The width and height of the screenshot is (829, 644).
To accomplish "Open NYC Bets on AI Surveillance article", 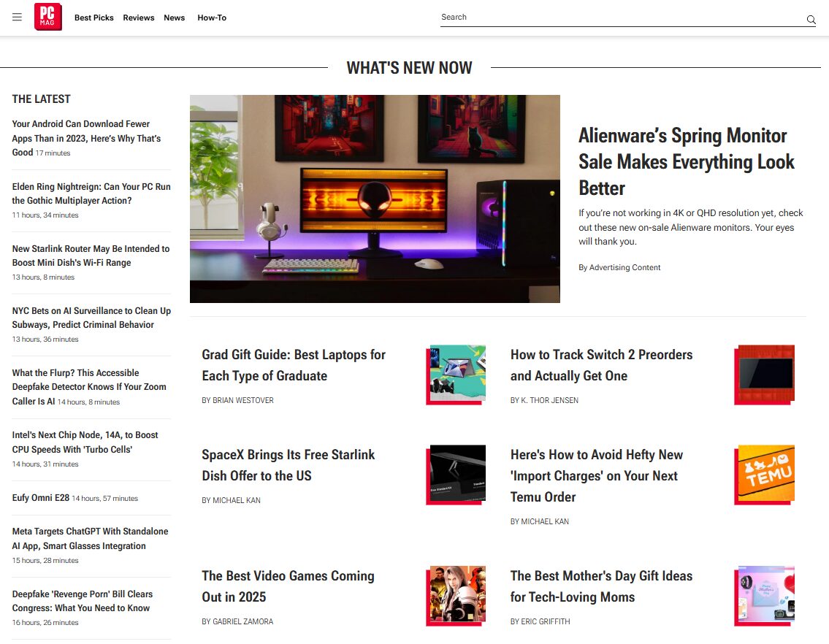I will [x=91, y=318].
